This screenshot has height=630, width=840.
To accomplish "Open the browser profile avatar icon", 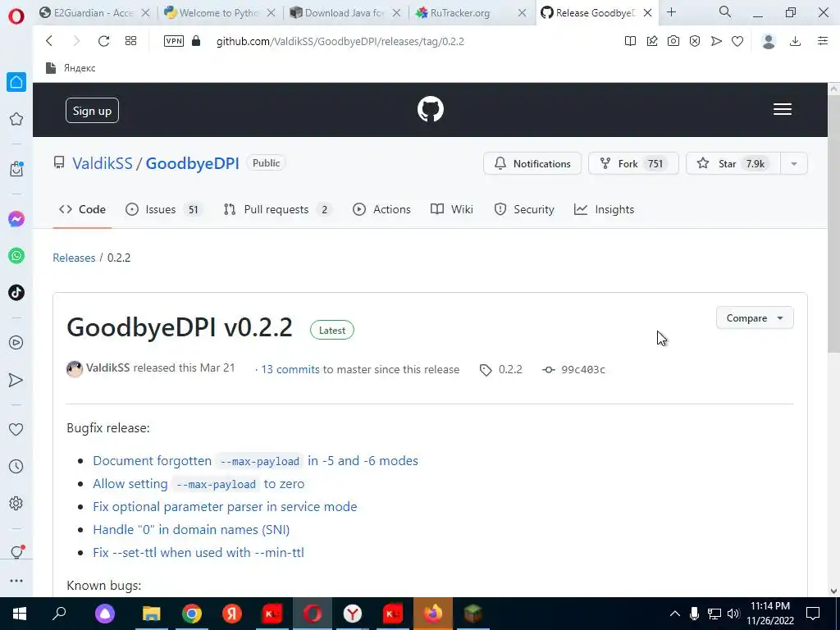I will pos(769,41).
